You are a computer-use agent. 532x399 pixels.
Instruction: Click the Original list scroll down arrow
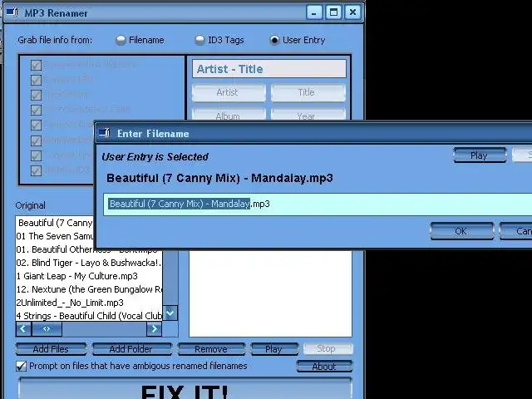pyautogui.click(x=170, y=313)
